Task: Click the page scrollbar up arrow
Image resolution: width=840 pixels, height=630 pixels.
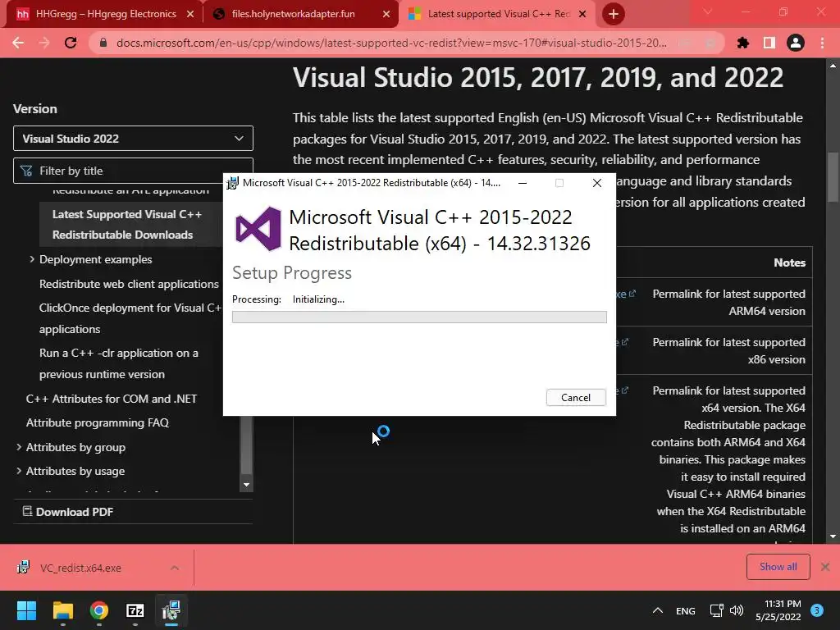Action: [833, 66]
